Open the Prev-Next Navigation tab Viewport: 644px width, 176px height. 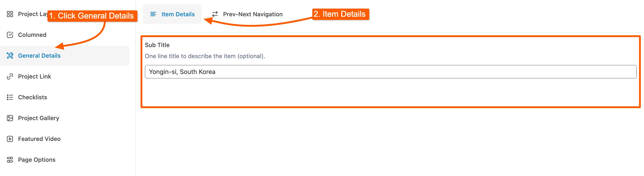coord(252,14)
